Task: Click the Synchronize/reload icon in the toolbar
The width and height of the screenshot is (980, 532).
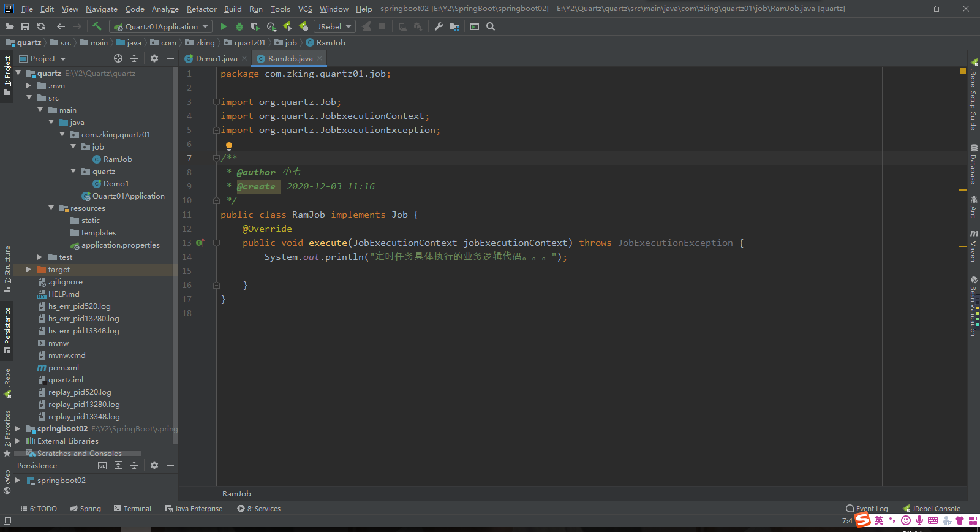Action: coord(41,26)
